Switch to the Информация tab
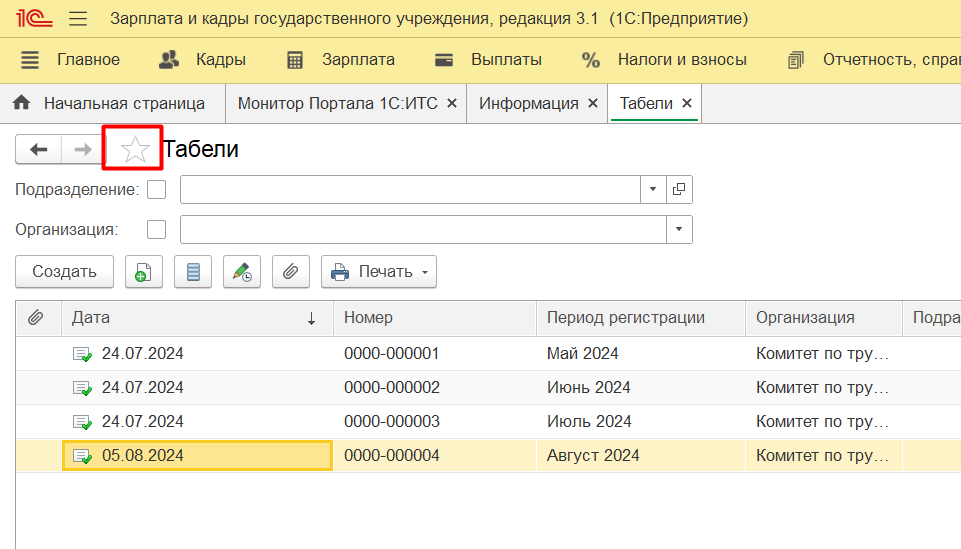The width and height of the screenshot is (961, 549). click(529, 104)
